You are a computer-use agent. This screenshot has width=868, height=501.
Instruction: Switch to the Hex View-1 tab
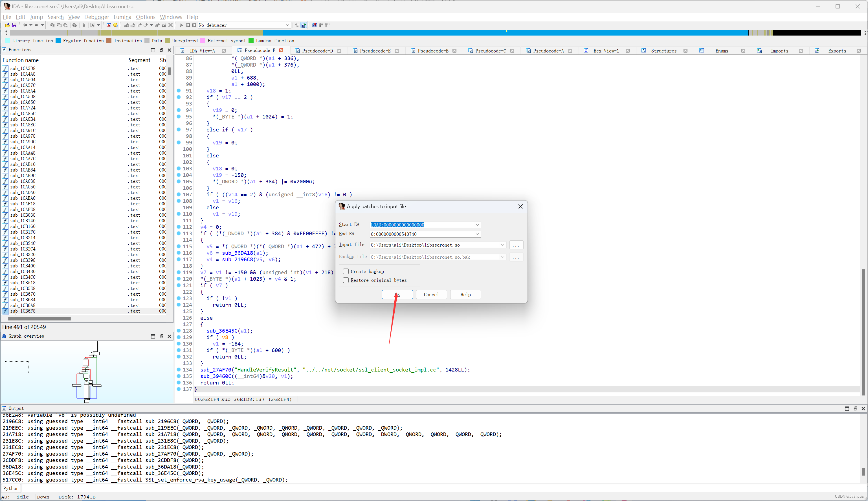pos(606,50)
